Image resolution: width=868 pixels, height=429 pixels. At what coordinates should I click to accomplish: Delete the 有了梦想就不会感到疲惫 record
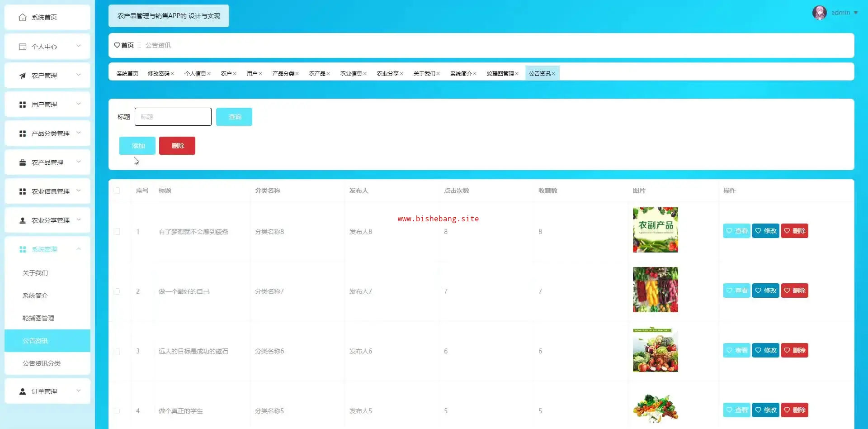(795, 231)
